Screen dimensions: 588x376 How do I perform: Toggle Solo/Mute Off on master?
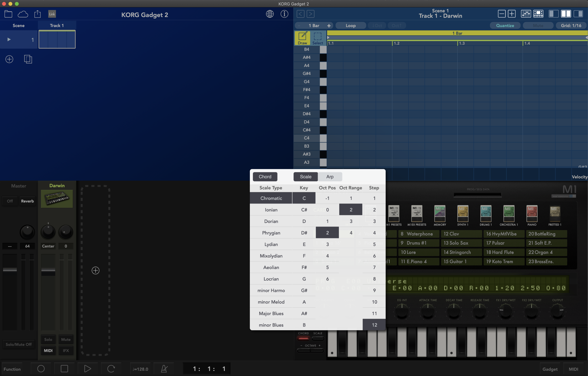pyautogui.click(x=19, y=344)
